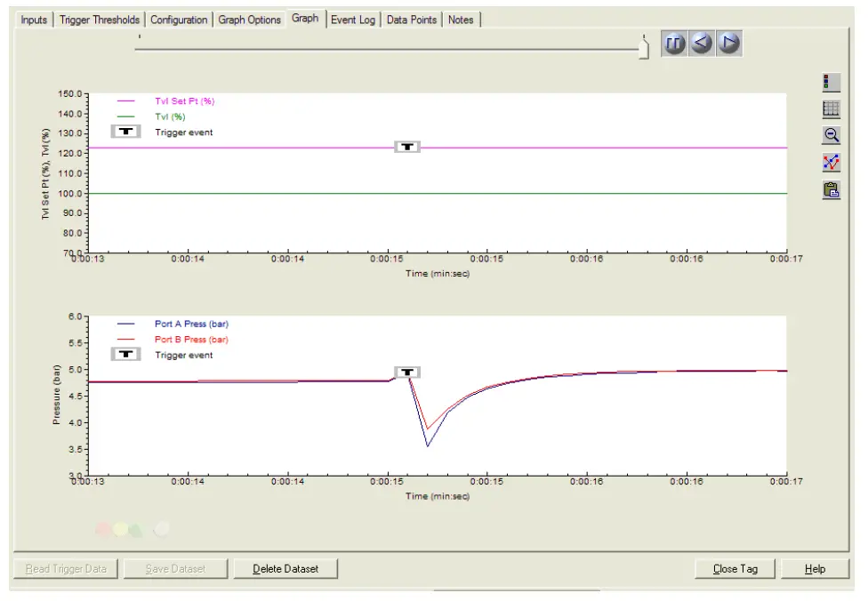Switch to the Event Log tab
The width and height of the screenshot is (868, 601).
click(351, 18)
